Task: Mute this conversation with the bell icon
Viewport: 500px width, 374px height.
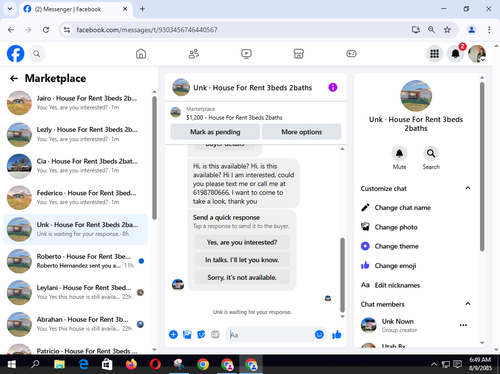Action: [399, 153]
